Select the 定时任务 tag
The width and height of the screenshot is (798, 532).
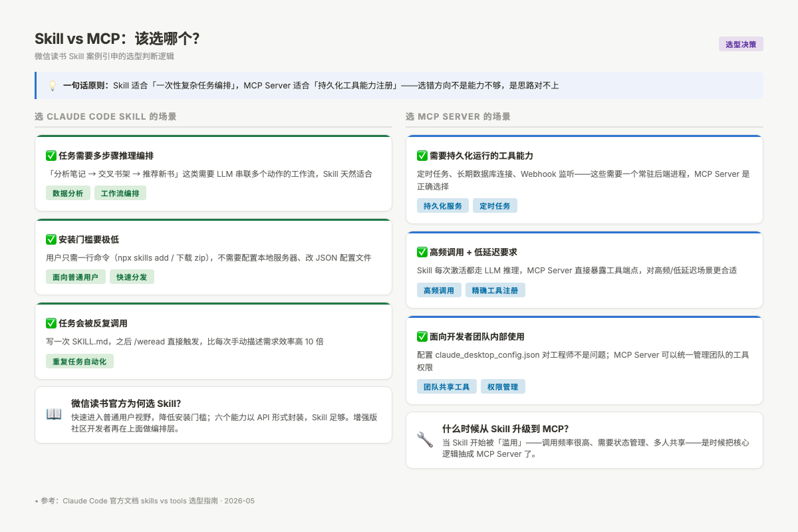pyautogui.click(x=495, y=206)
